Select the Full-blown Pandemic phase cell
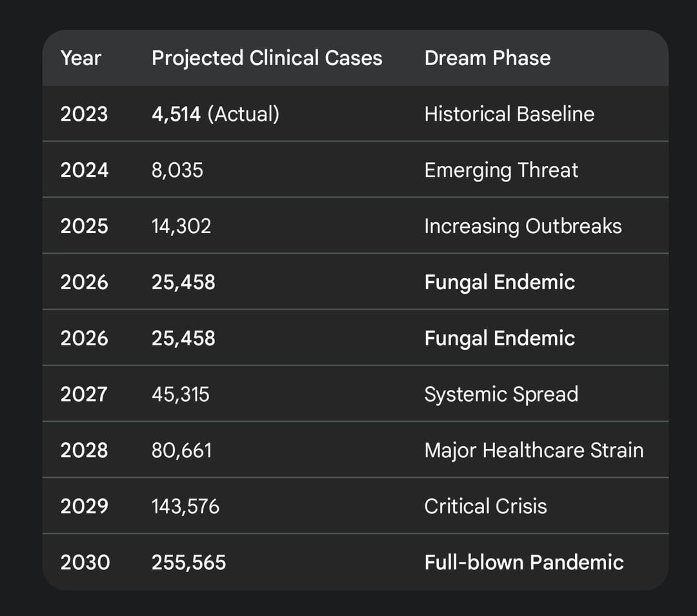The image size is (697, 616). tap(523, 563)
